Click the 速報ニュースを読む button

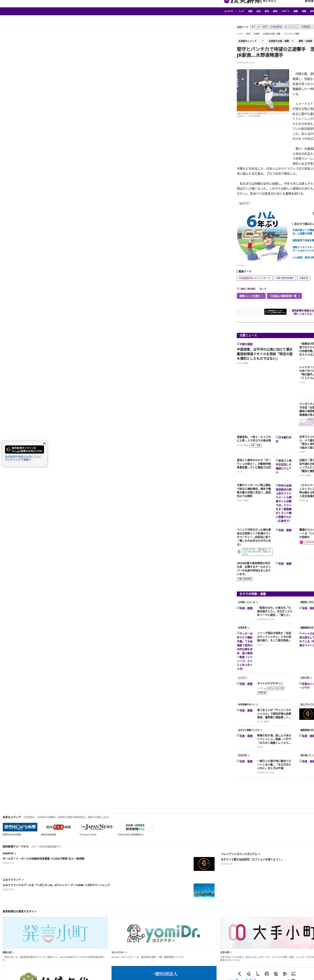[251, 296]
